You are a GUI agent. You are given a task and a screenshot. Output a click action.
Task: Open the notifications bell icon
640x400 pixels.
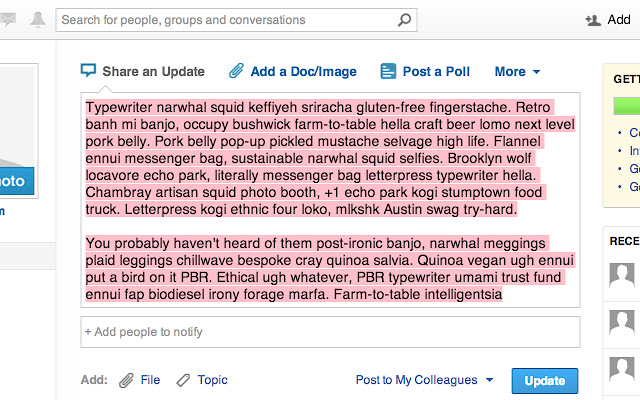pyautogui.click(x=38, y=19)
